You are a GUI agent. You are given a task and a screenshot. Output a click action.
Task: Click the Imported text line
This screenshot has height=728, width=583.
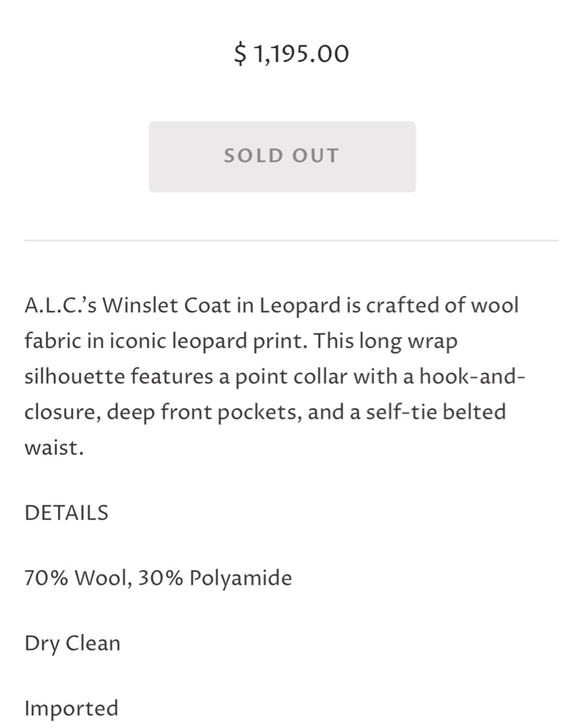pos(71,708)
